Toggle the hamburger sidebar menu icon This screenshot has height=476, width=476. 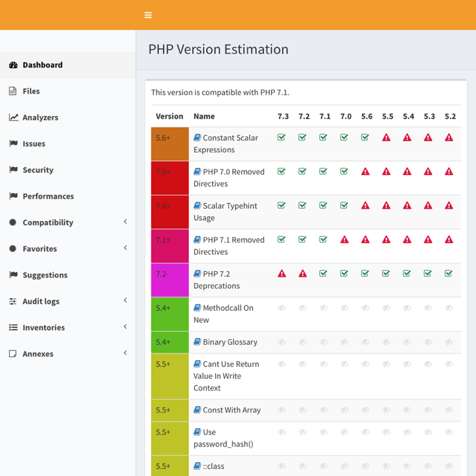tap(148, 15)
